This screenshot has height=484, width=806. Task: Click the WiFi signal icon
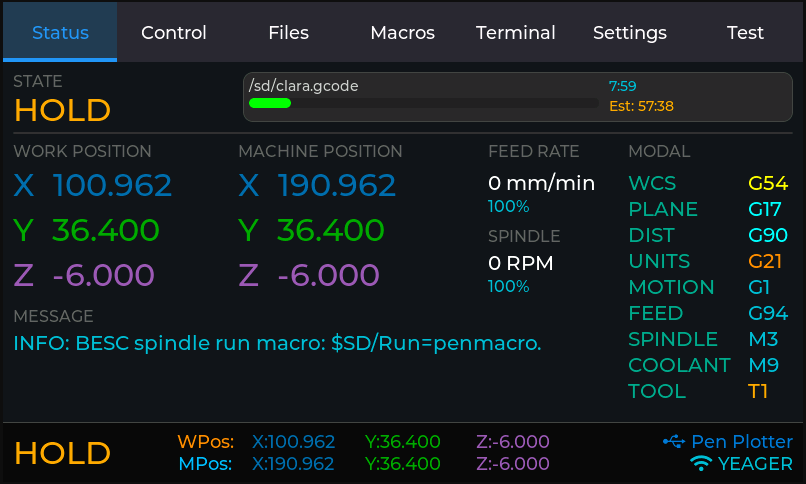[702, 464]
